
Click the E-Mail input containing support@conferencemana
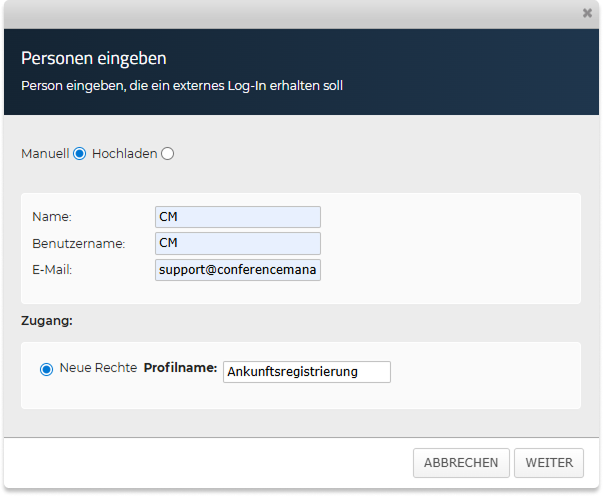(x=237, y=270)
